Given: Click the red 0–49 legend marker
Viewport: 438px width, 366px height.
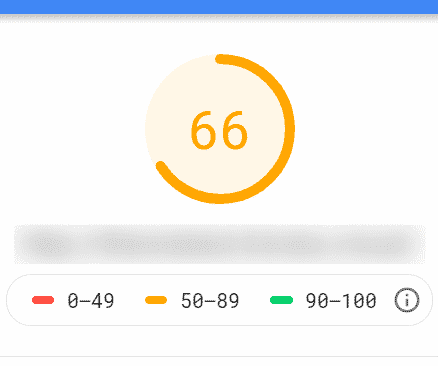Looking at the screenshot, I should [43, 300].
